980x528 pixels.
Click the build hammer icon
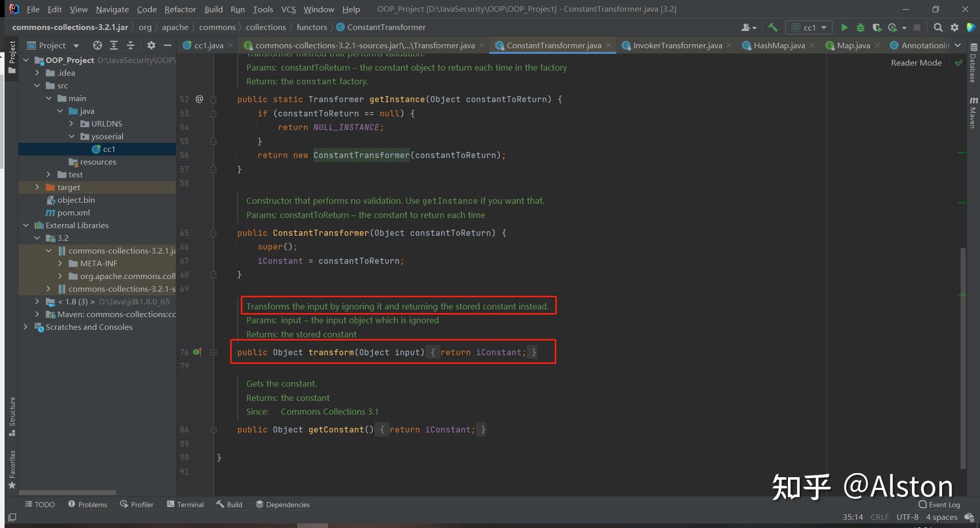pyautogui.click(x=773, y=27)
